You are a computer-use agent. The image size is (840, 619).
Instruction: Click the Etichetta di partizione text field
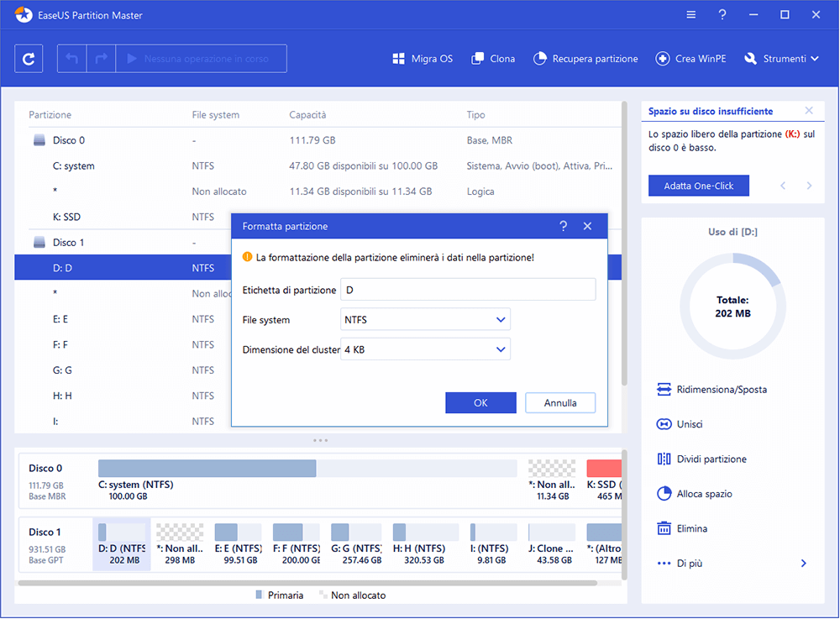click(x=468, y=290)
